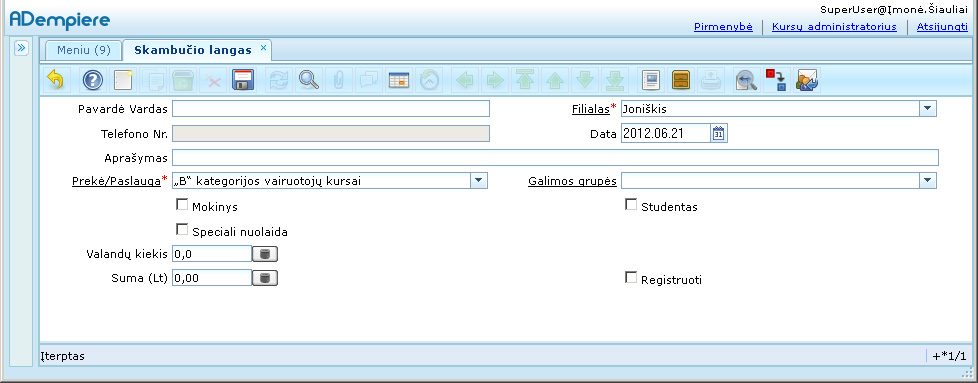Click the green Delete record bin icon

(x=183, y=80)
